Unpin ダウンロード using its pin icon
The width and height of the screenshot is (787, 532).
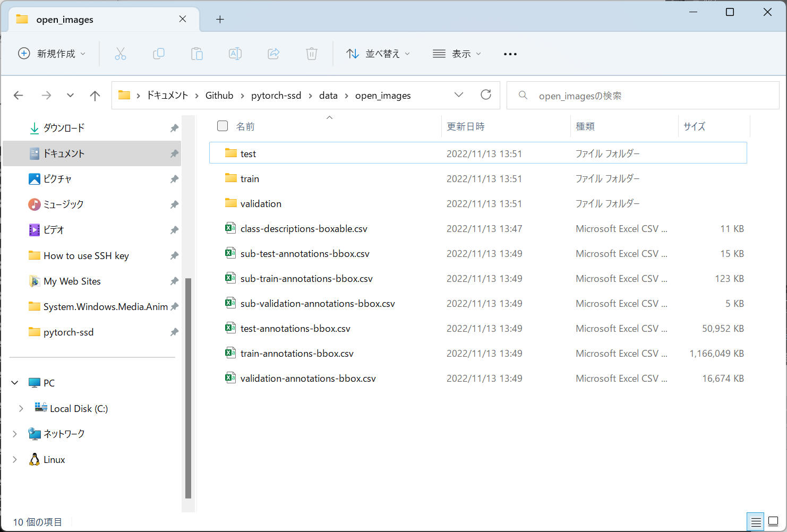[174, 128]
